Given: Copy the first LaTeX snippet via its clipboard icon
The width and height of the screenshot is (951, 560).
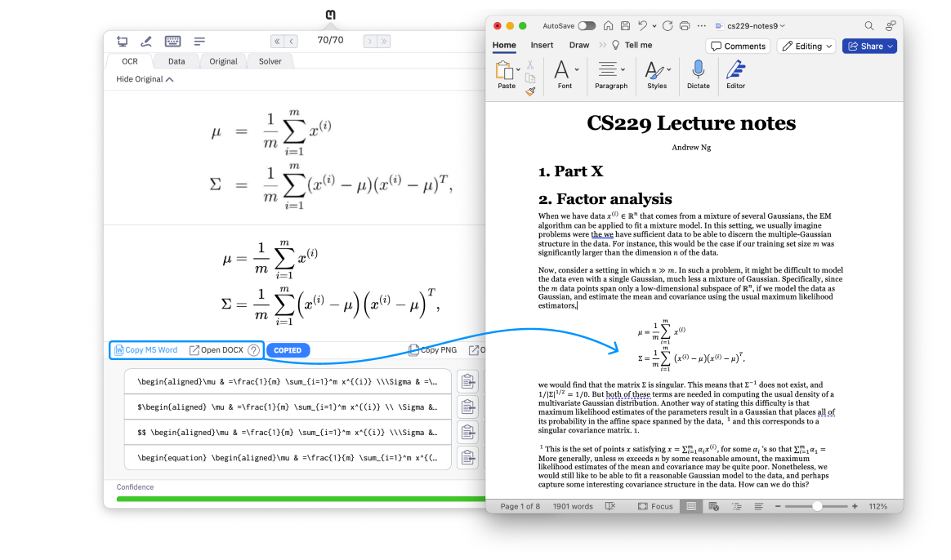Looking at the screenshot, I should (x=467, y=380).
